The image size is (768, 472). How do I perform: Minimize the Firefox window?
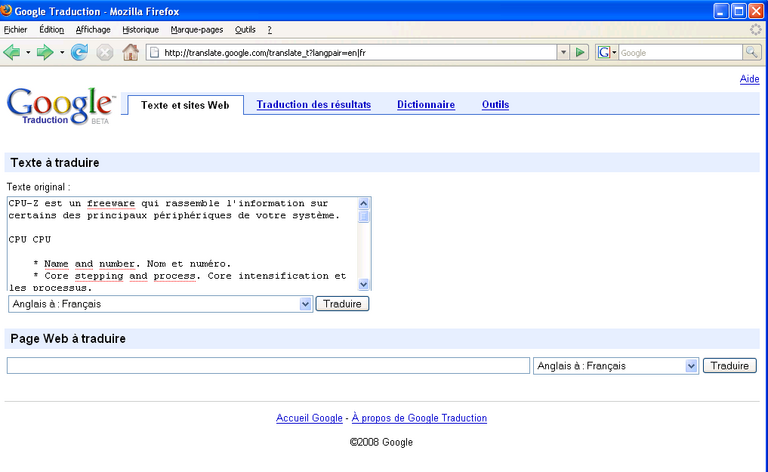721,11
